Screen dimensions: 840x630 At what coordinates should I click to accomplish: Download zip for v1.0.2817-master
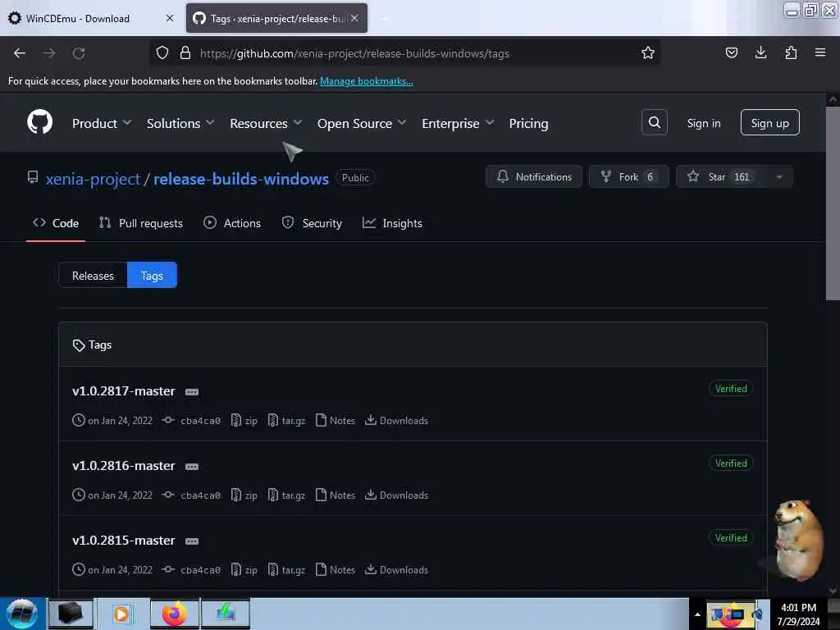point(244,421)
